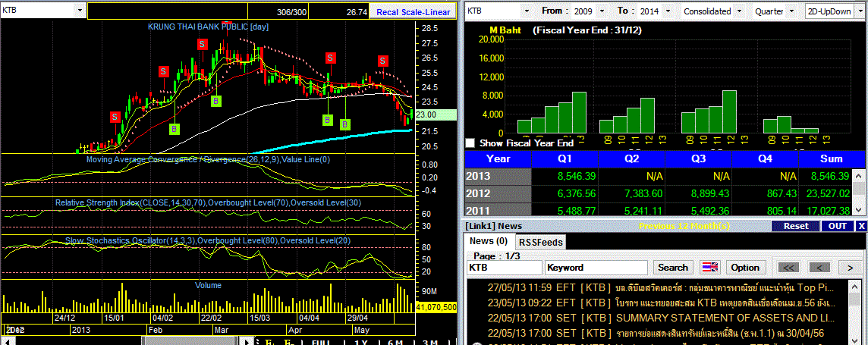Screen dimensions: 868x345
Task: Click the Q4 column header
Action: 765,158
